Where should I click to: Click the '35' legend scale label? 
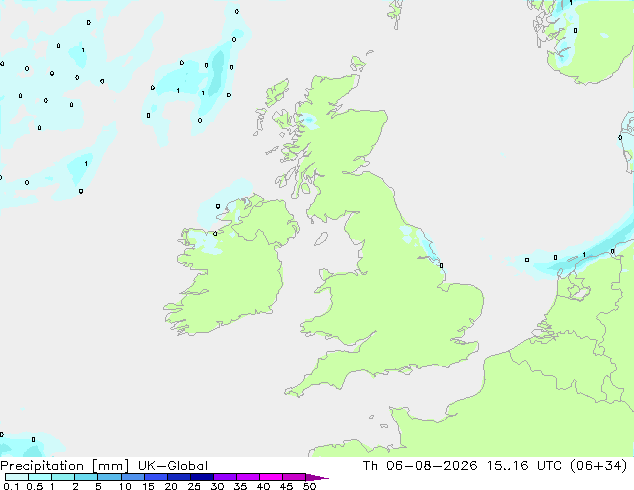click(240, 486)
